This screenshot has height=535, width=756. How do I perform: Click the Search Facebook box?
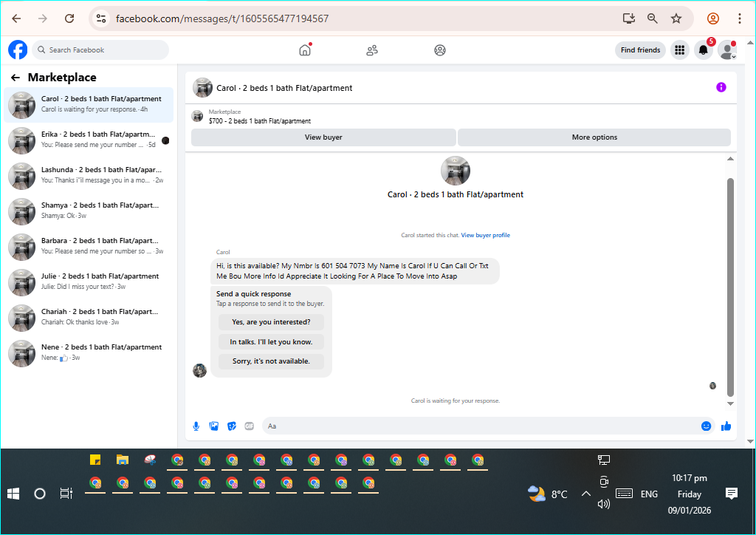[100, 50]
